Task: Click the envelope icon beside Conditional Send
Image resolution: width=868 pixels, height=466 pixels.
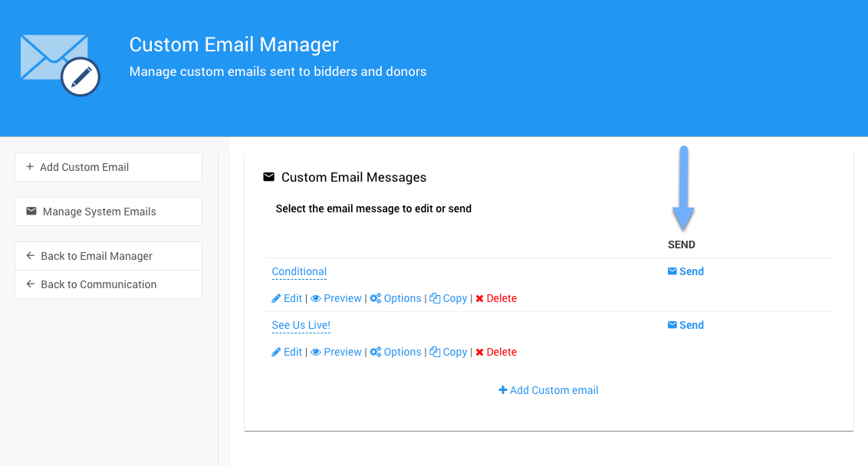Action: [x=672, y=271]
